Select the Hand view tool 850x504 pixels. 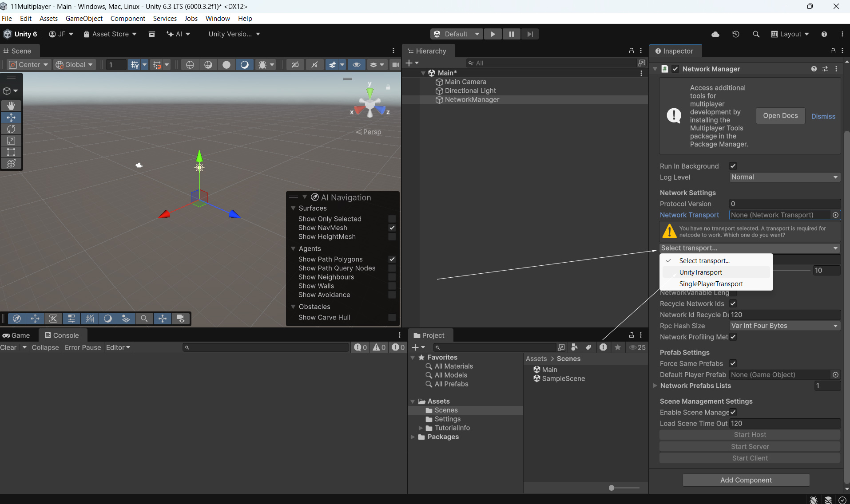(11, 106)
